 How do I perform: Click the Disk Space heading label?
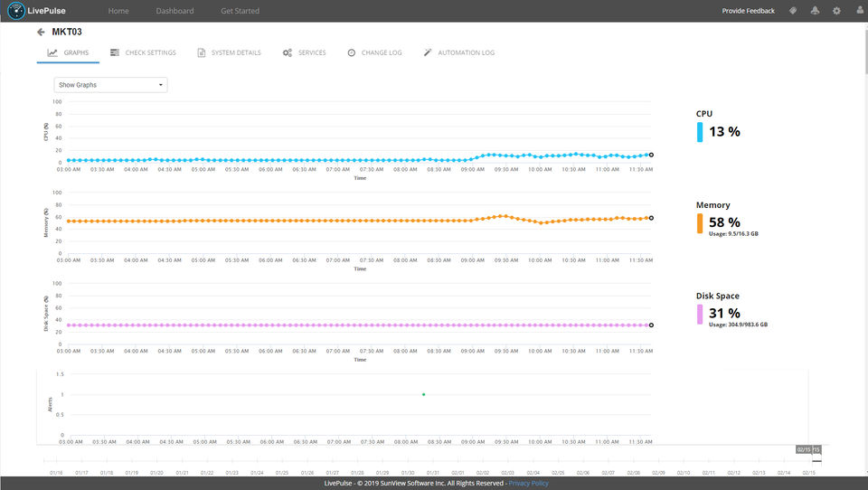point(717,296)
